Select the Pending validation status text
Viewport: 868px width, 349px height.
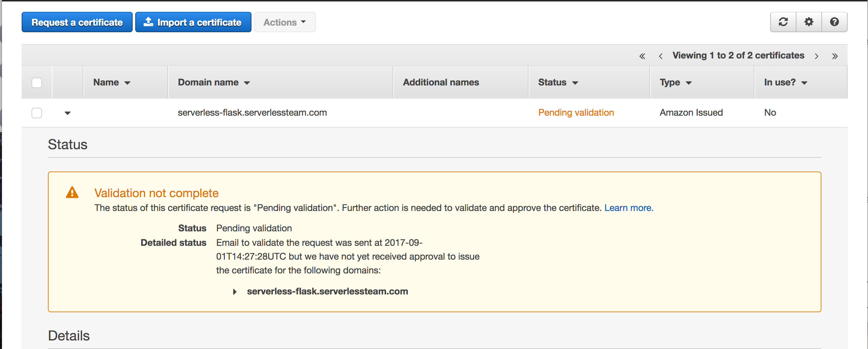tap(576, 113)
